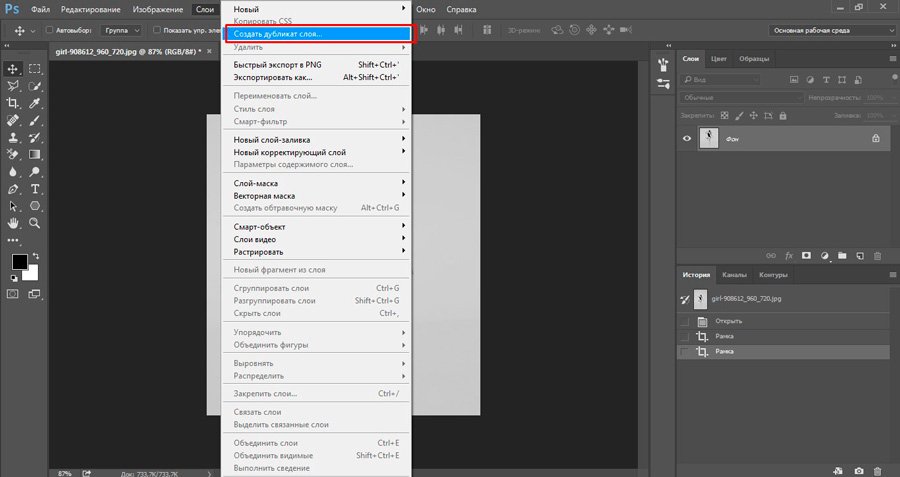The width and height of the screenshot is (900, 477).
Task: Open the Группа auto-select dropdown
Action: point(122,30)
